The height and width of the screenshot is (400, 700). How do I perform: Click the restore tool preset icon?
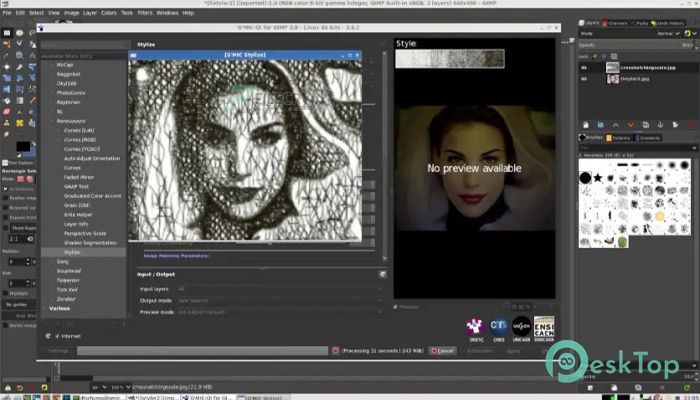click(20, 388)
